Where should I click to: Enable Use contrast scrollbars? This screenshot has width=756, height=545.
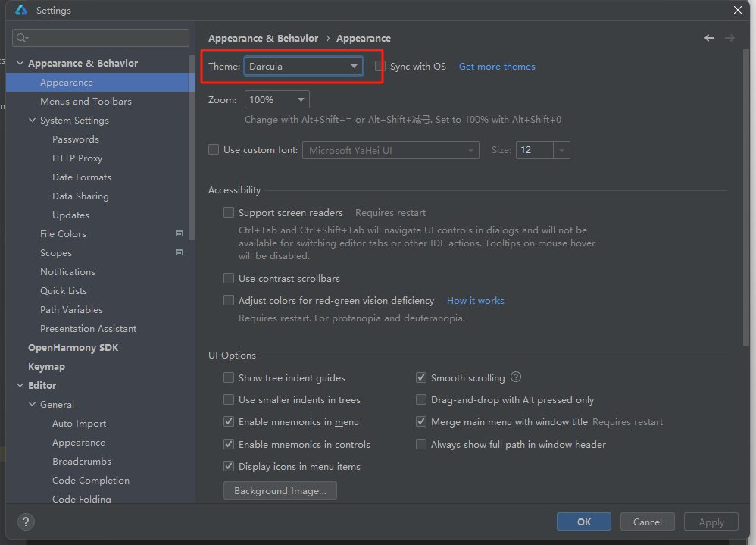coord(229,278)
